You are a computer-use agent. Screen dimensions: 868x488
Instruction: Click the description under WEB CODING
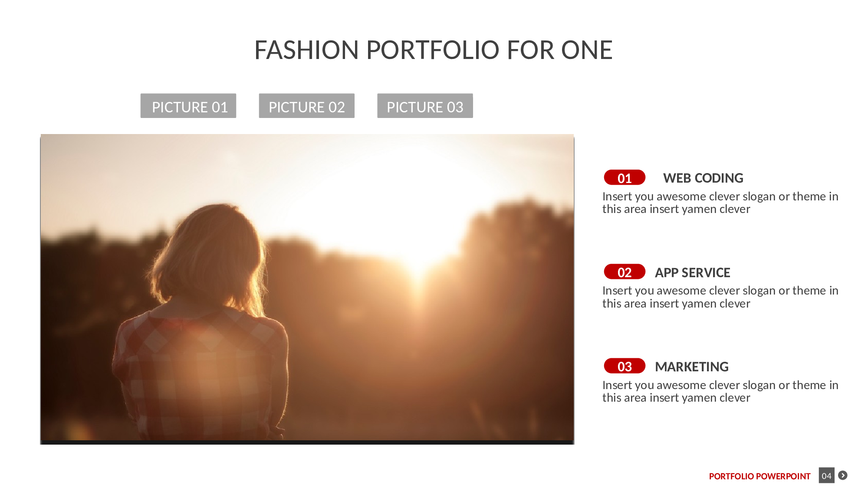click(x=720, y=203)
